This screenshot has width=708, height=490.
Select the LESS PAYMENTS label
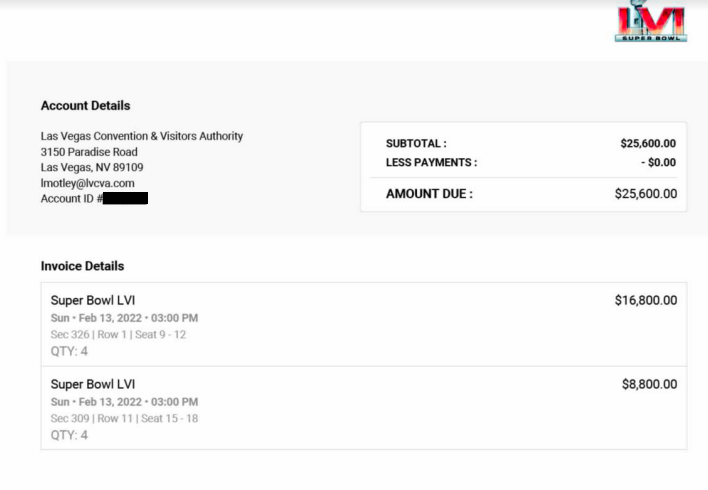pyautogui.click(x=431, y=162)
